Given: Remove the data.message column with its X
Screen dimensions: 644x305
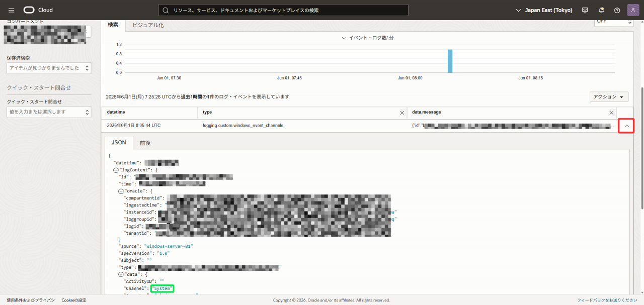Looking at the screenshot, I should (611, 113).
